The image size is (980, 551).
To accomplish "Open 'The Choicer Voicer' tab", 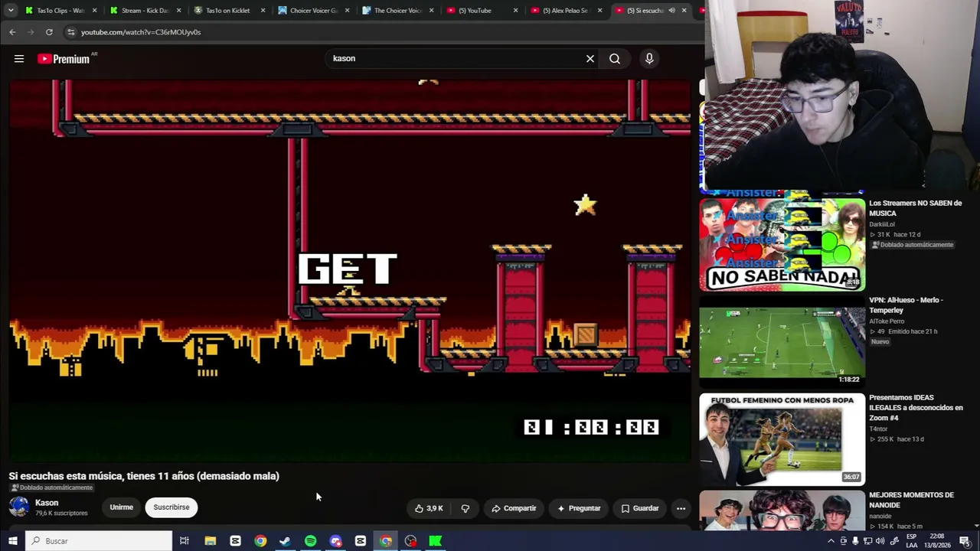I will click(397, 11).
